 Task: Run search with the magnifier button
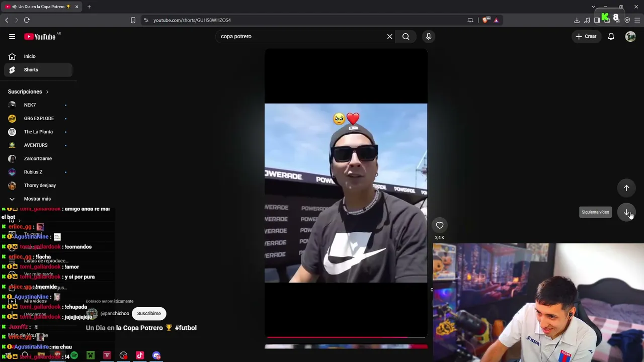click(x=406, y=36)
